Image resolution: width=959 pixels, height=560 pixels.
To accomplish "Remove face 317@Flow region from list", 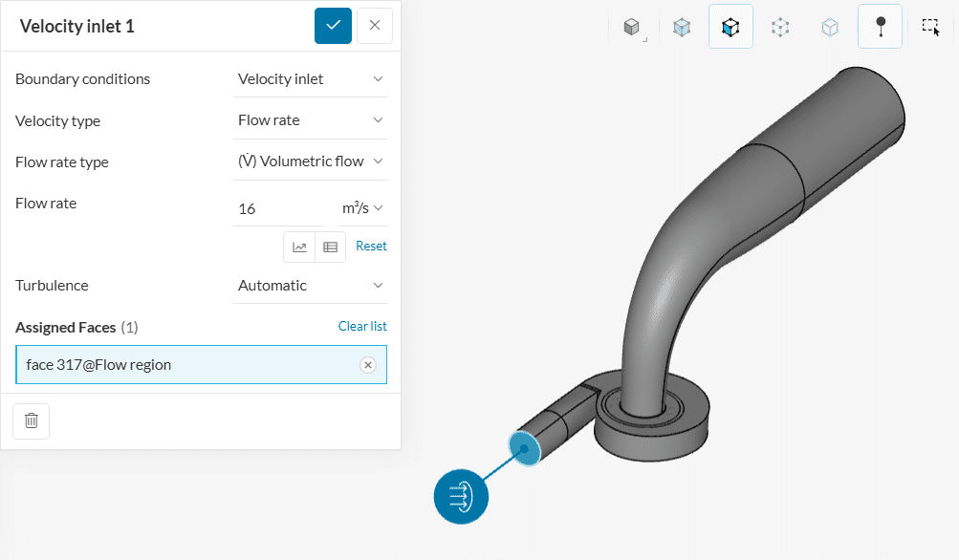I will 368,365.
